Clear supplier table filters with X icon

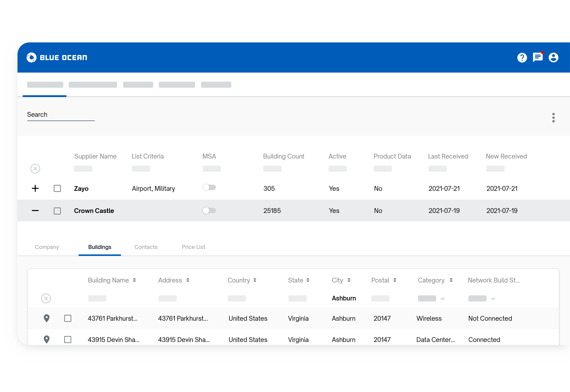35,169
